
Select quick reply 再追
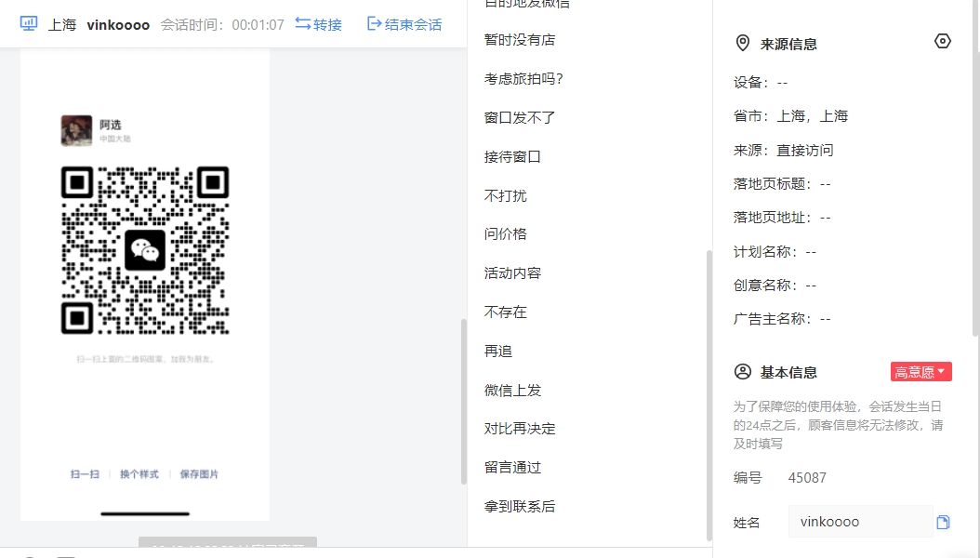click(x=498, y=352)
